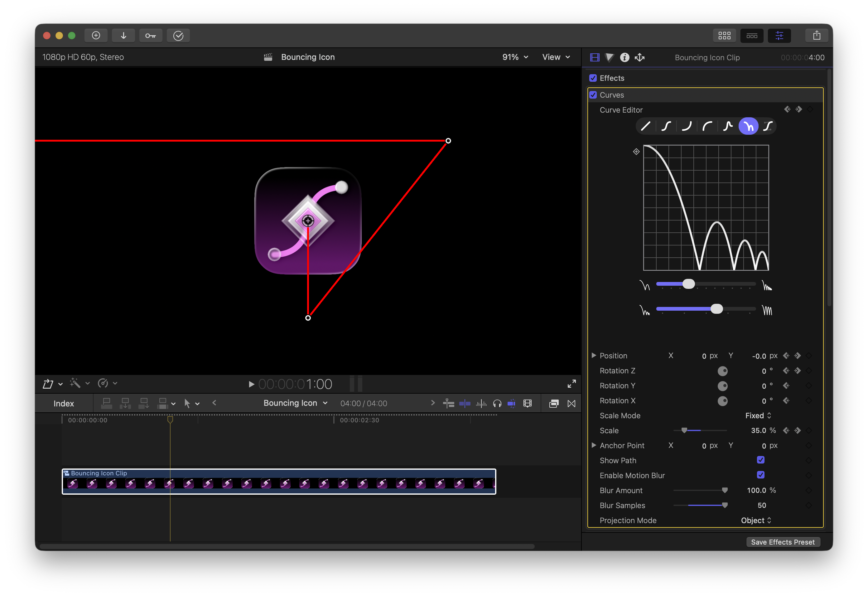Open the Scale Mode Fixed dropdown

pyautogui.click(x=758, y=415)
